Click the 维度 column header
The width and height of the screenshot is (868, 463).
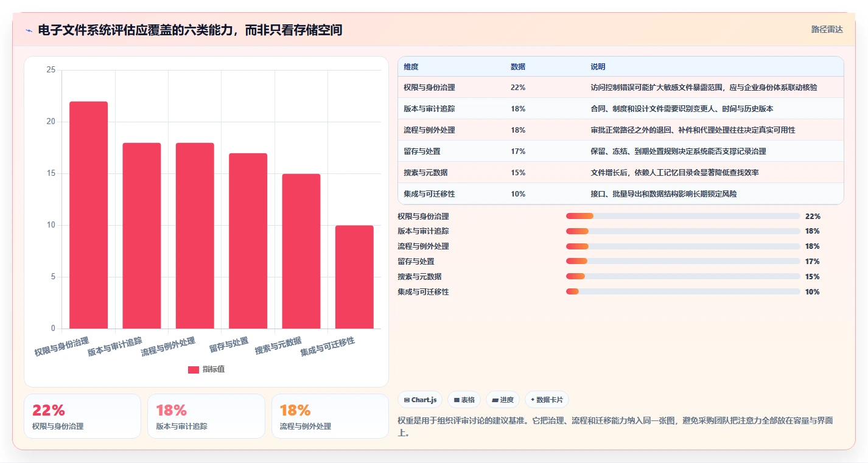click(x=411, y=67)
